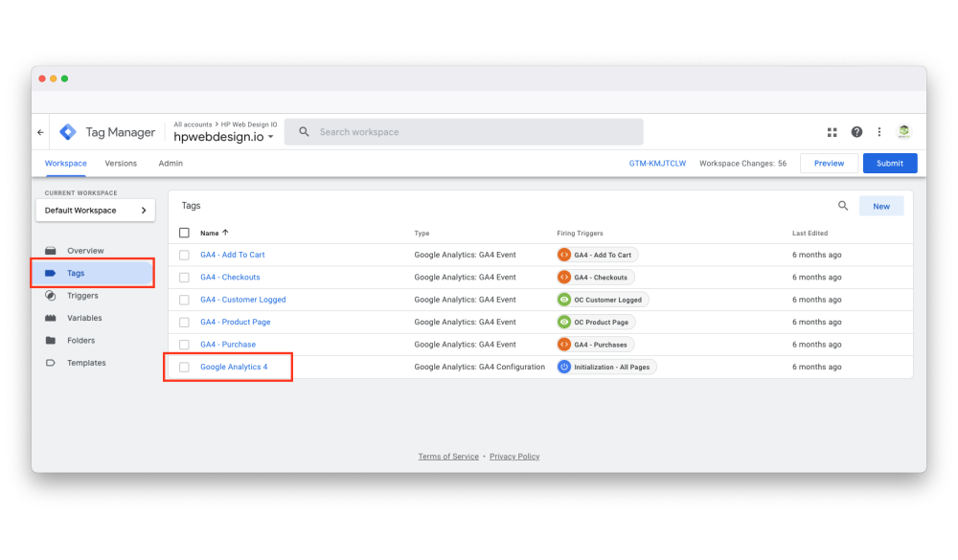Check the GA4 - Add To Cart checkbox

point(185,255)
